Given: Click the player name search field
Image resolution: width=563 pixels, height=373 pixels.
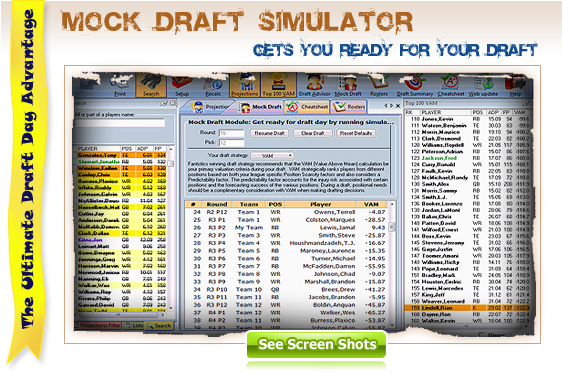Looking at the screenshot, I should (x=120, y=123).
